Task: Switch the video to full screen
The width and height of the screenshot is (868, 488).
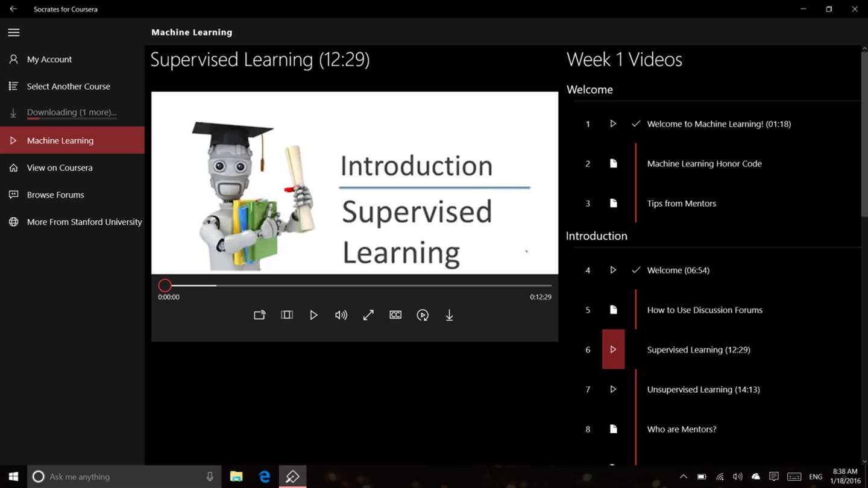Action: [368, 315]
